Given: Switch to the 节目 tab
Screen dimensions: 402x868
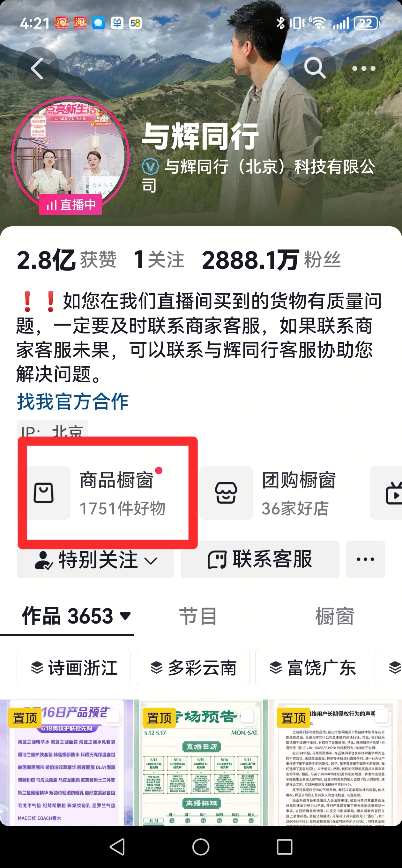Looking at the screenshot, I should click(x=198, y=616).
